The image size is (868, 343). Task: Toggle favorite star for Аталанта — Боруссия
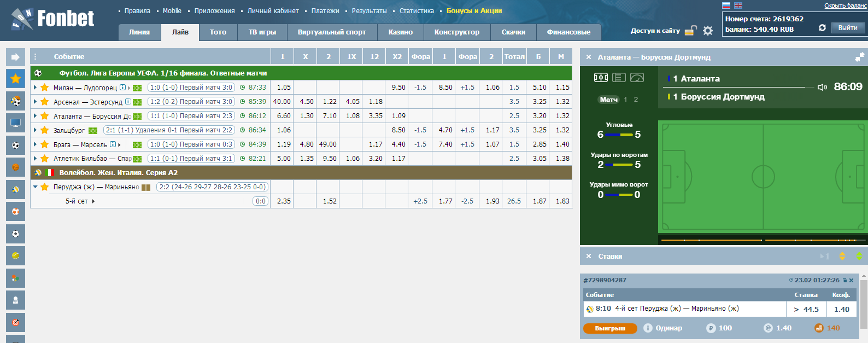[45, 116]
